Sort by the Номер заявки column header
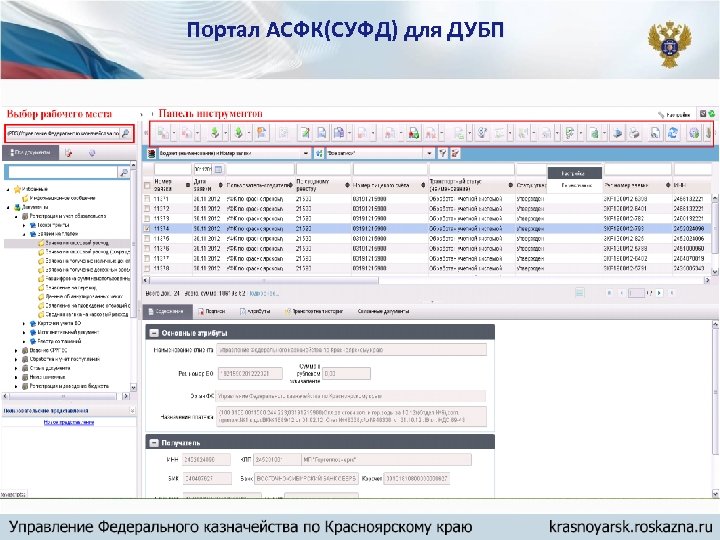Viewport: 720px width, 540px height. click(x=163, y=185)
